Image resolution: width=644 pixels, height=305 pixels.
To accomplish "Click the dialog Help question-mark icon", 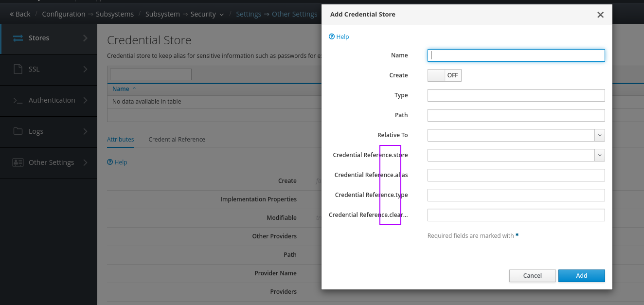I will pyautogui.click(x=332, y=36).
